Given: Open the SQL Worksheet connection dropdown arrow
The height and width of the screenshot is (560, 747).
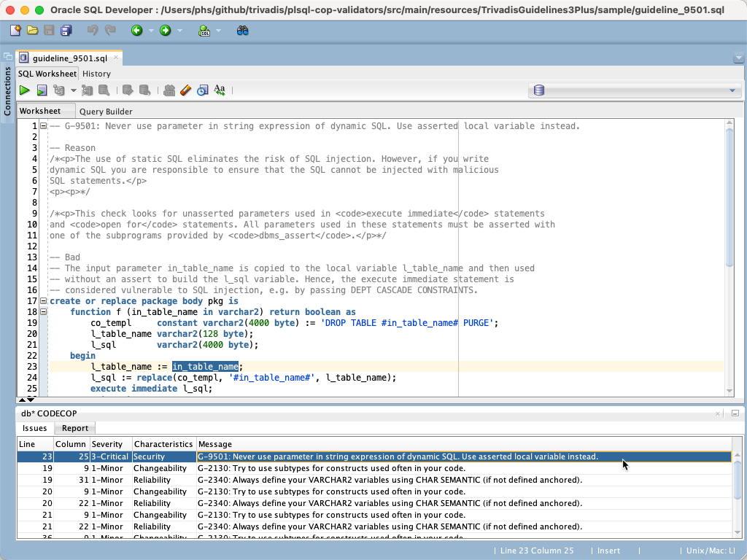Looking at the screenshot, I should coord(218,31).
